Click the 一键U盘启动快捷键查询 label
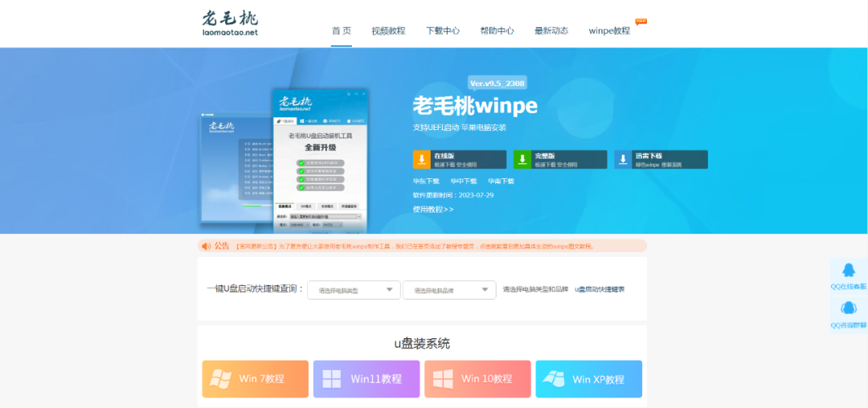This screenshot has height=408, width=868. tap(255, 288)
